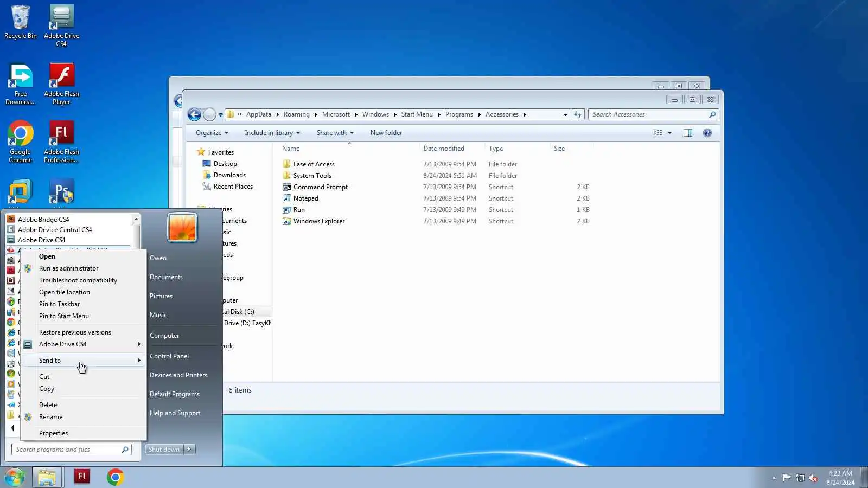Viewport: 868px width, 488px height.
Task: Open the Adobe Drive CS4 desktop icon
Action: [61, 25]
